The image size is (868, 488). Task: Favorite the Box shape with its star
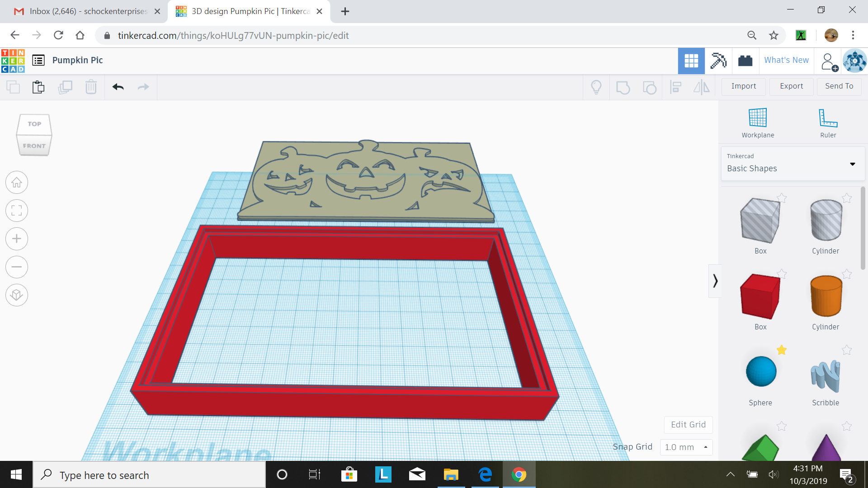tap(782, 197)
